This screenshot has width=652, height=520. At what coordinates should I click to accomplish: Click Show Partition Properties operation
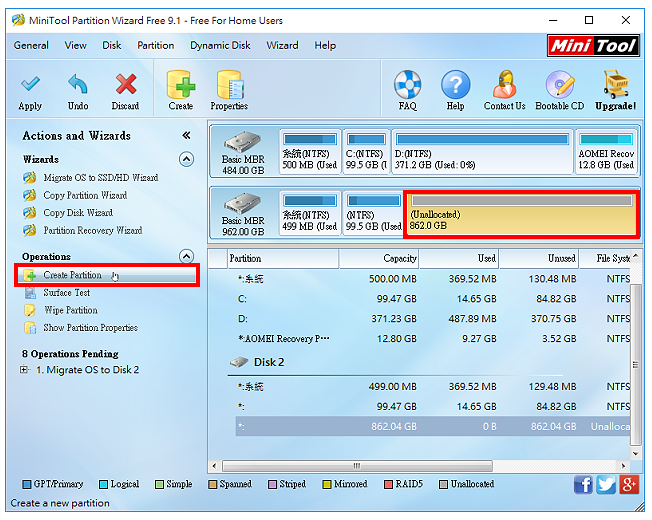tap(91, 328)
